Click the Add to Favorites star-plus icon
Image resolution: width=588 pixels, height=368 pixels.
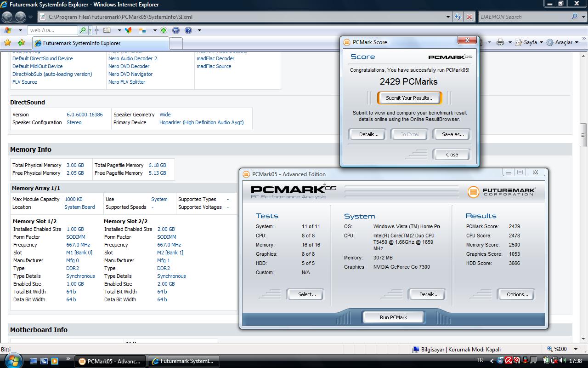pyautogui.click(x=21, y=42)
